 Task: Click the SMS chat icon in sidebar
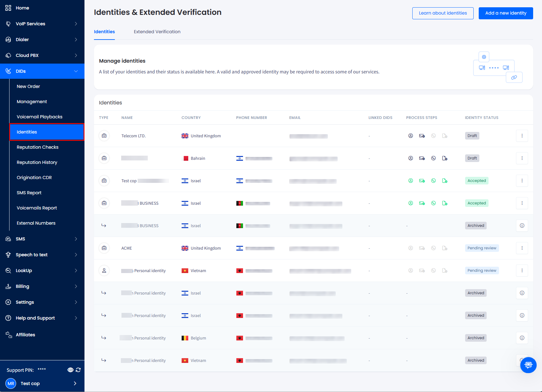coord(8,239)
